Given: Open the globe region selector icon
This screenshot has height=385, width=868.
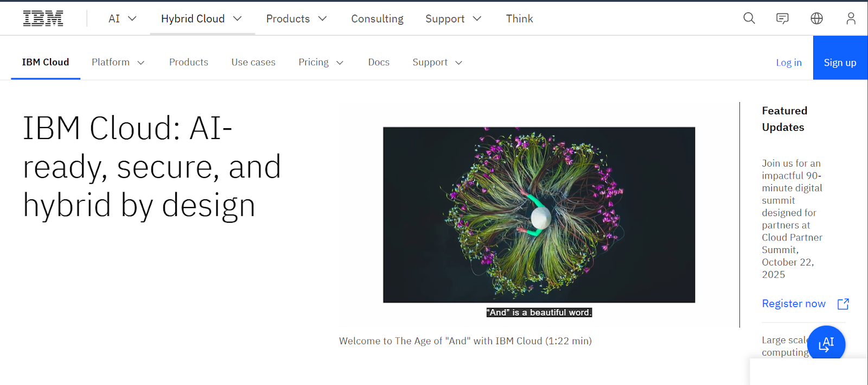Looking at the screenshot, I should pos(816,18).
